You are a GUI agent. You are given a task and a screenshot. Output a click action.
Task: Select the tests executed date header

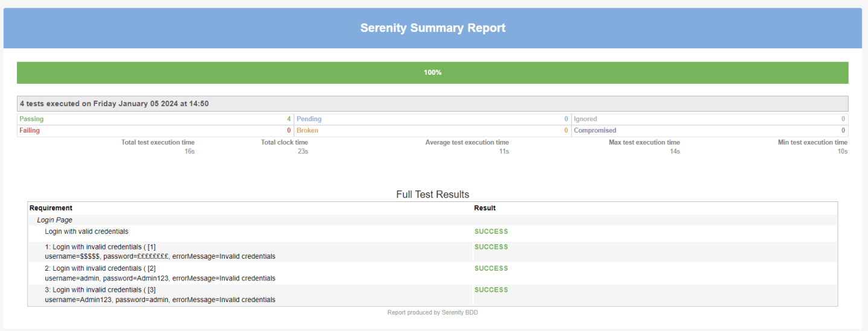(433, 104)
